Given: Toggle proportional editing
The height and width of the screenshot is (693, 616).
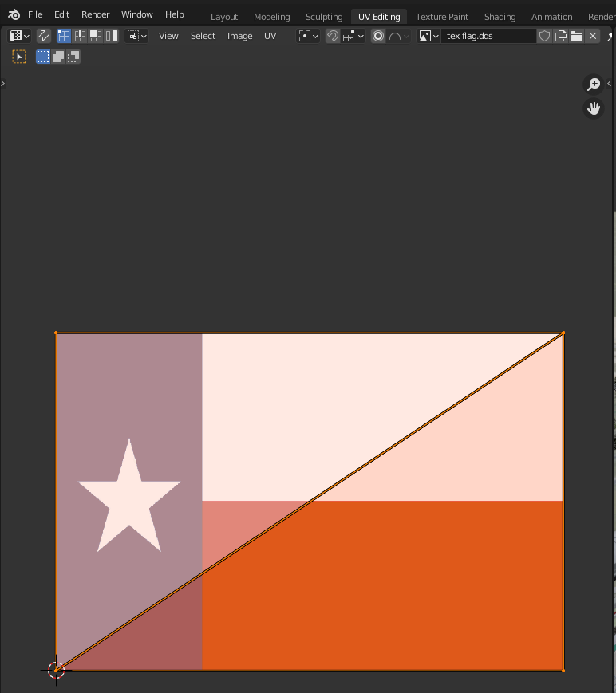Looking at the screenshot, I should tap(378, 36).
